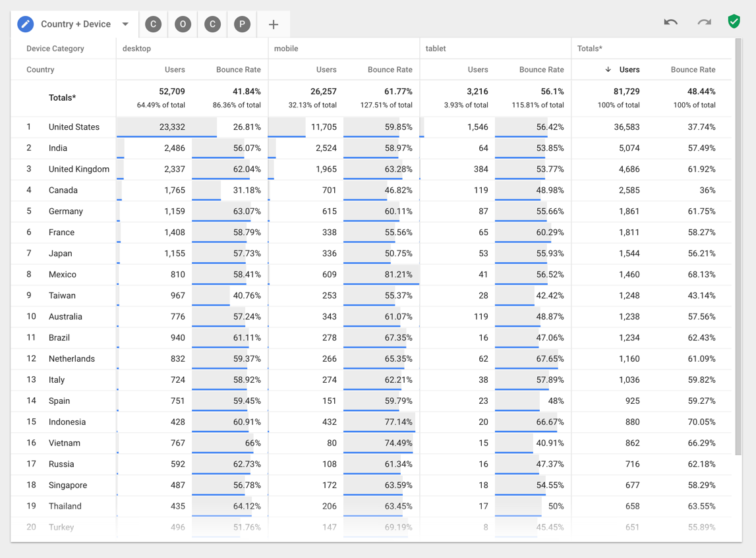Open the C tab between O and P
Screen dimensions: 756x558
point(212,24)
